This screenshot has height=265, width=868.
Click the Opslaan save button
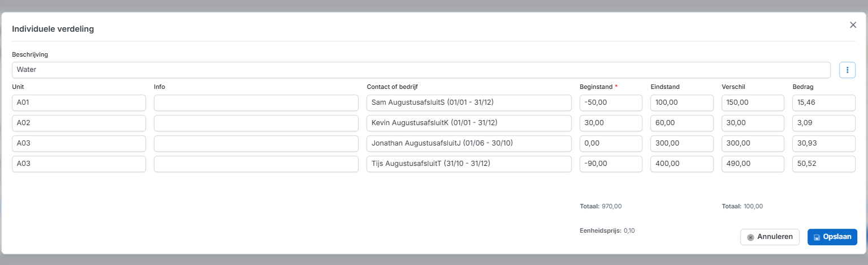[832, 237]
